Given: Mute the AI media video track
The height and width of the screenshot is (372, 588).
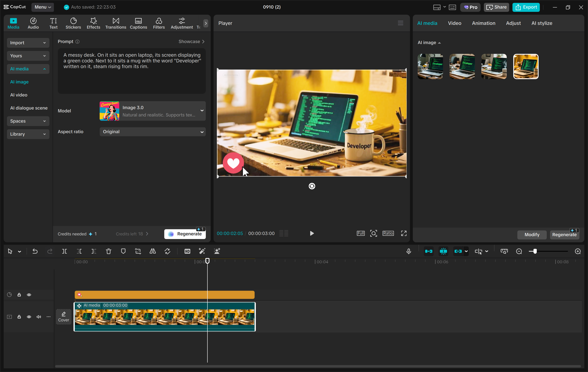Looking at the screenshot, I should point(39,317).
